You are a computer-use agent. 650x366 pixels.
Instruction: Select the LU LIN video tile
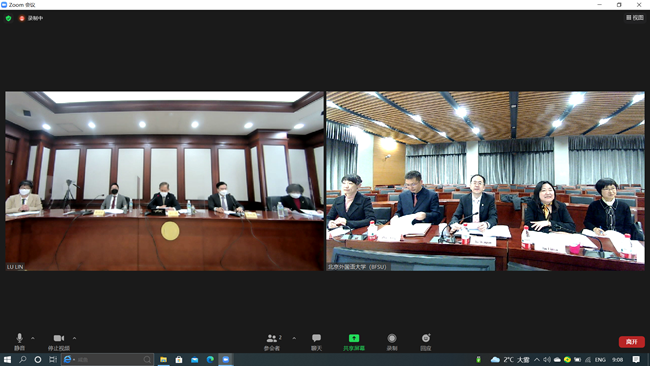(x=164, y=181)
